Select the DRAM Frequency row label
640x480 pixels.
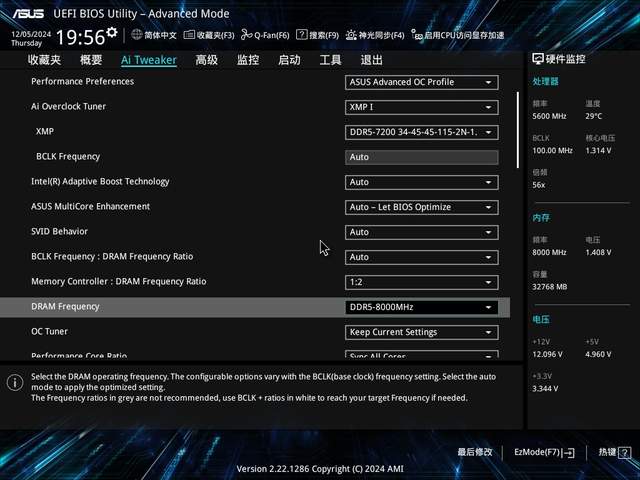[x=65, y=307]
